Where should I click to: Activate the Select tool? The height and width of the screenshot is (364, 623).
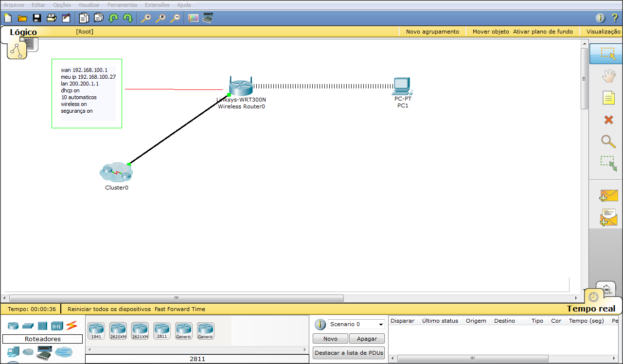pyautogui.click(x=606, y=53)
